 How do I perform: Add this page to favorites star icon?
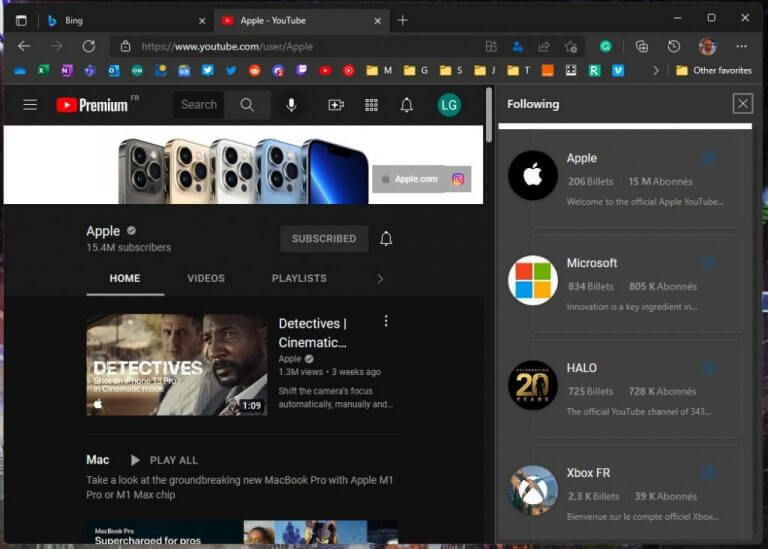click(571, 47)
